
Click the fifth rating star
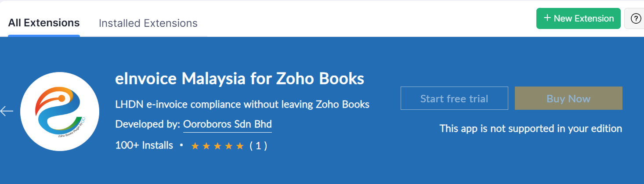click(240, 146)
